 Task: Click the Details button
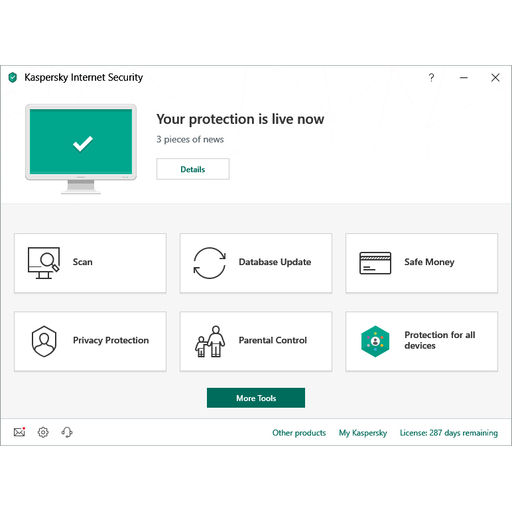coord(193,169)
